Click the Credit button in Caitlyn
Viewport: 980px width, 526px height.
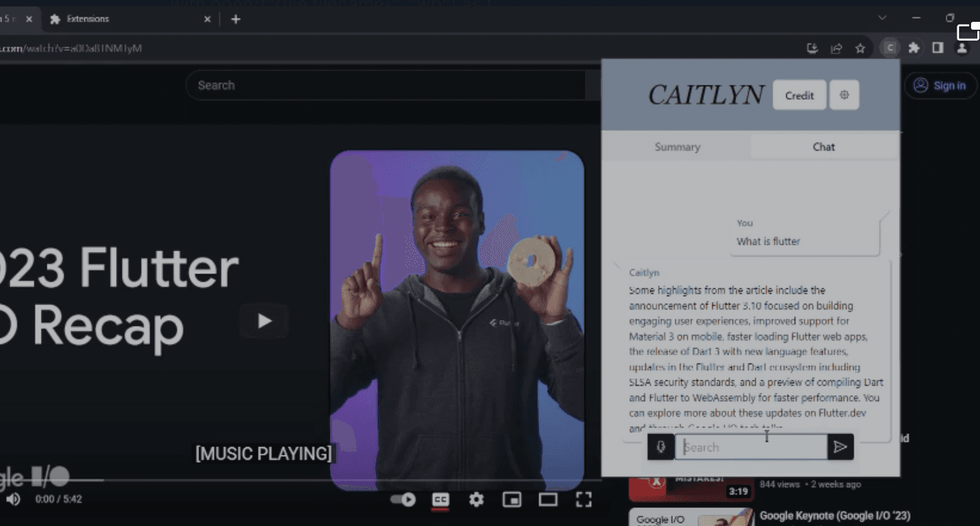point(800,95)
